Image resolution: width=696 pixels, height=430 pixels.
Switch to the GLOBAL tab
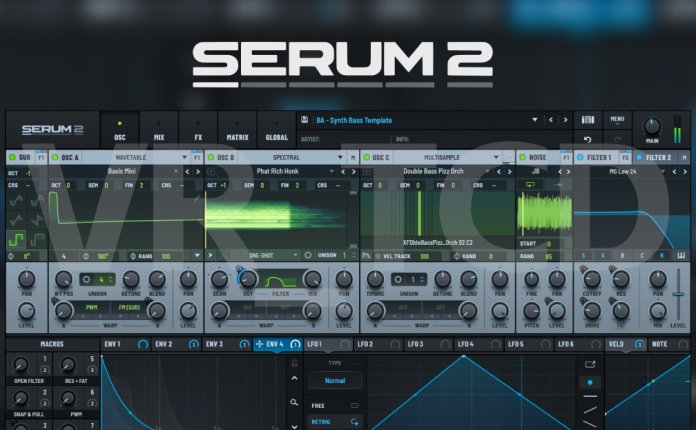click(x=277, y=130)
